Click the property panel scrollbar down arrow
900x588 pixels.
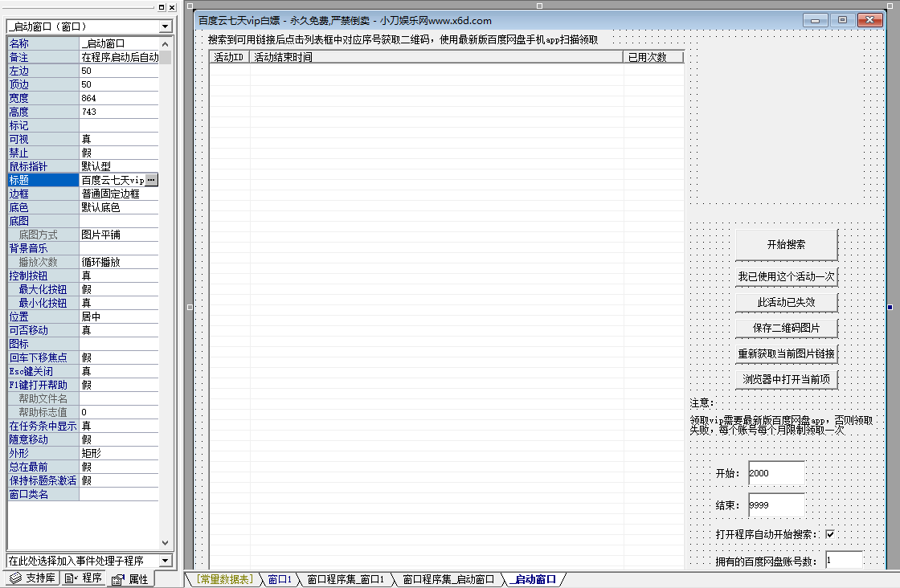[x=165, y=543]
